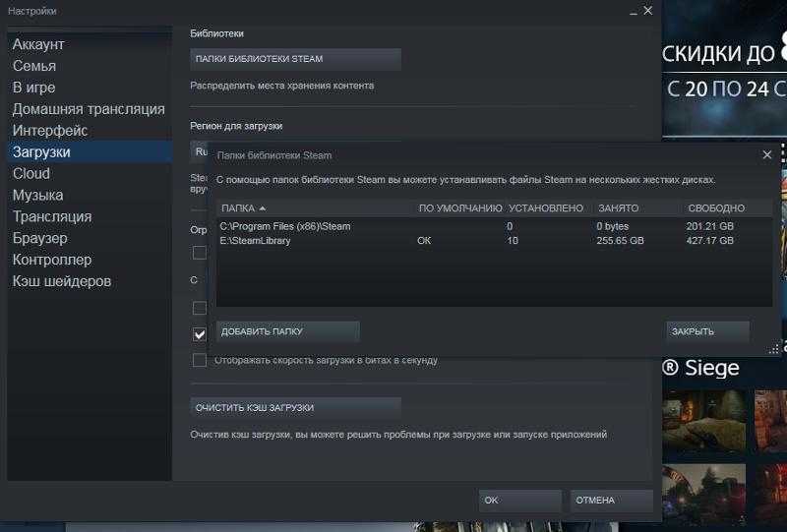Screen dimensions: 787x532
Task: Click ОЧИСТИТЬ КЭШ ЗАГРУЗКИ button
Action: (x=295, y=407)
